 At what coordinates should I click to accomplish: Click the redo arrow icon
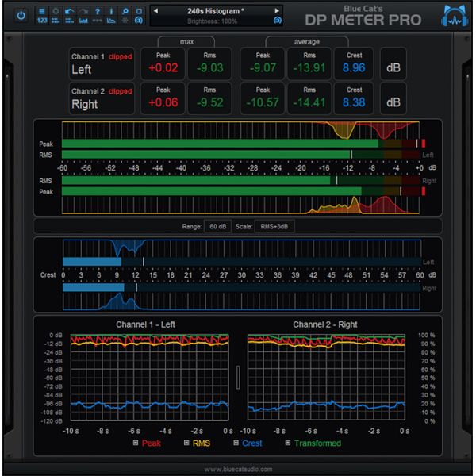[x=83, y=11]
